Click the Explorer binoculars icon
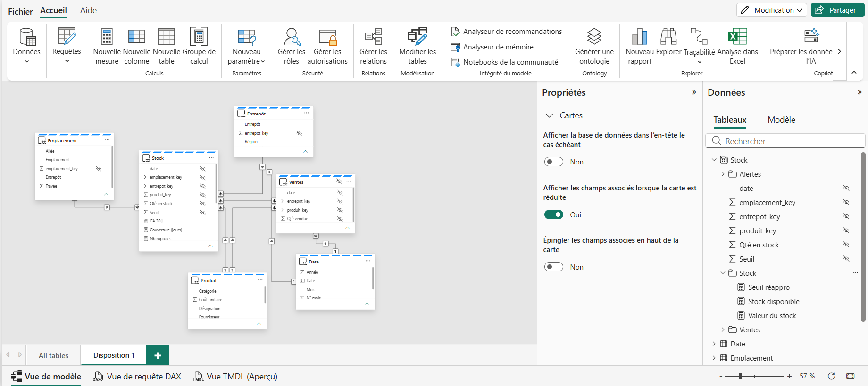Screen dimensions: 868x386 pyautogui.click(x=668, y=36)
